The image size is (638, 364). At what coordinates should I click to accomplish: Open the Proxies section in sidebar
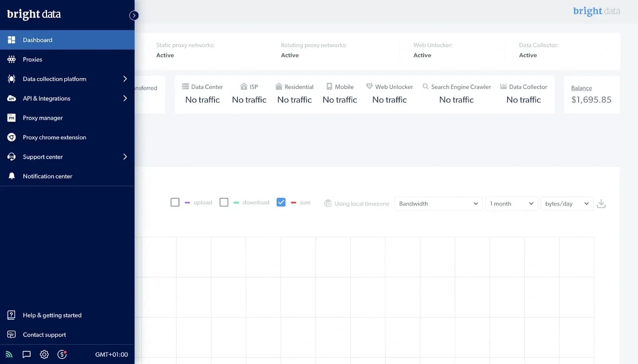coord(32,59)
